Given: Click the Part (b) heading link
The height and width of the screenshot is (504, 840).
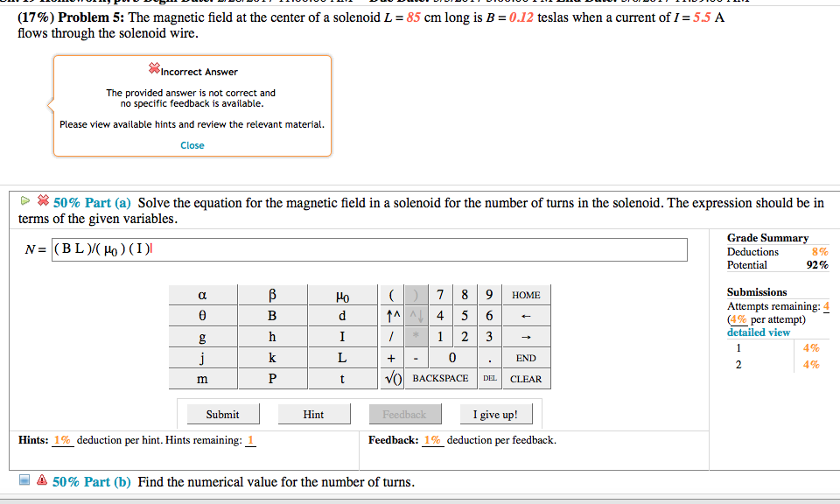Looking at the screenshot, I should pyautogui.click(x=92, y=482).
